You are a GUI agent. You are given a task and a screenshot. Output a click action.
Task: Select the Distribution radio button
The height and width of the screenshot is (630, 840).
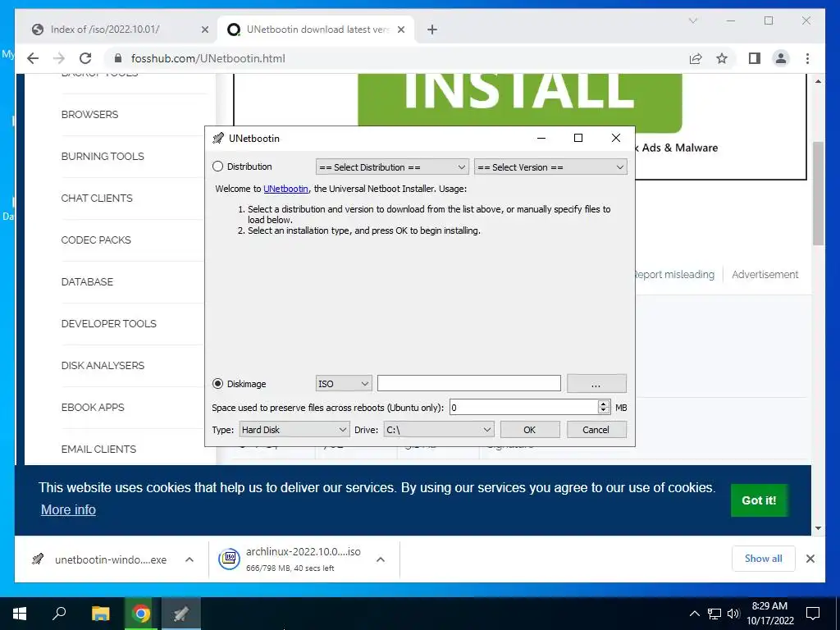(x=217, y=167)
